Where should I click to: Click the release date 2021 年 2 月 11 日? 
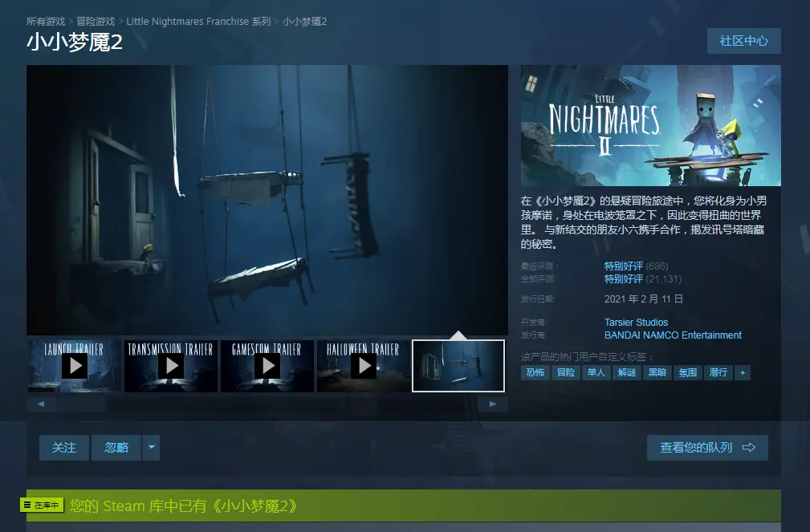point(644,299)
